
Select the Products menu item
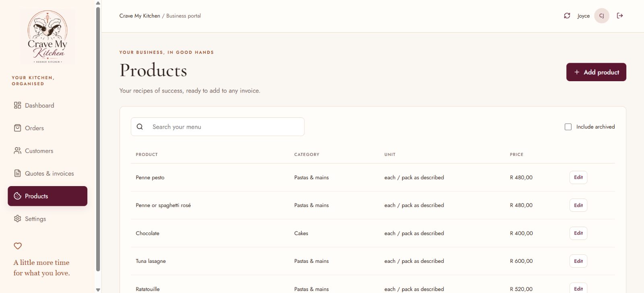(x=47, y=196)
